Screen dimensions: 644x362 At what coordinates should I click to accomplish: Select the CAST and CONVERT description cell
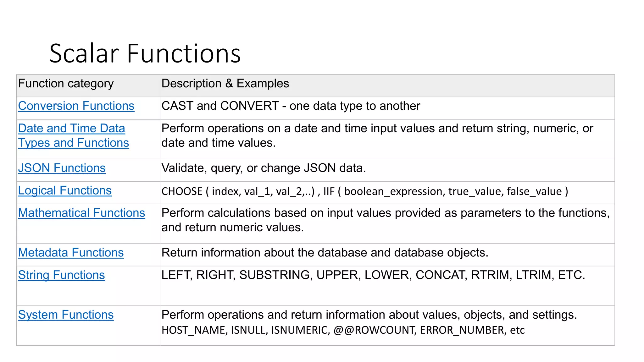[x=387, y=108]
